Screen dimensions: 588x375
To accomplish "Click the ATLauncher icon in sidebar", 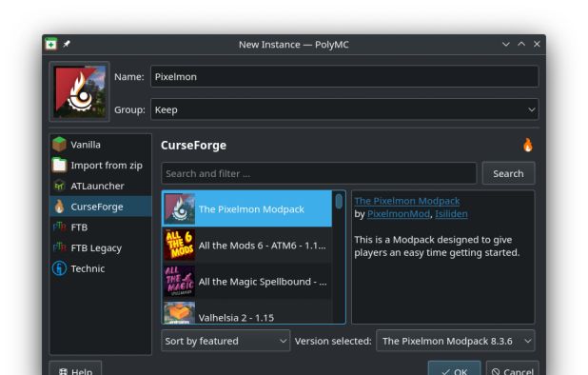I will (59, 186).
